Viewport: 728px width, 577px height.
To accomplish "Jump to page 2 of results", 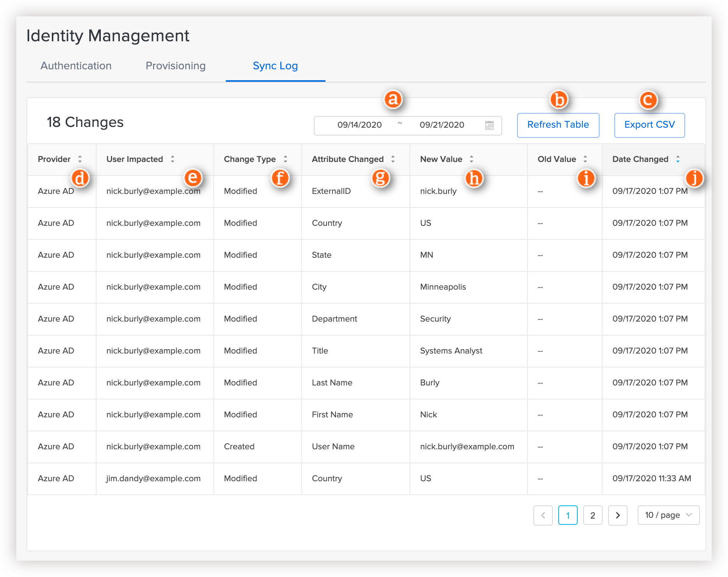I will (x=593, y=515).
